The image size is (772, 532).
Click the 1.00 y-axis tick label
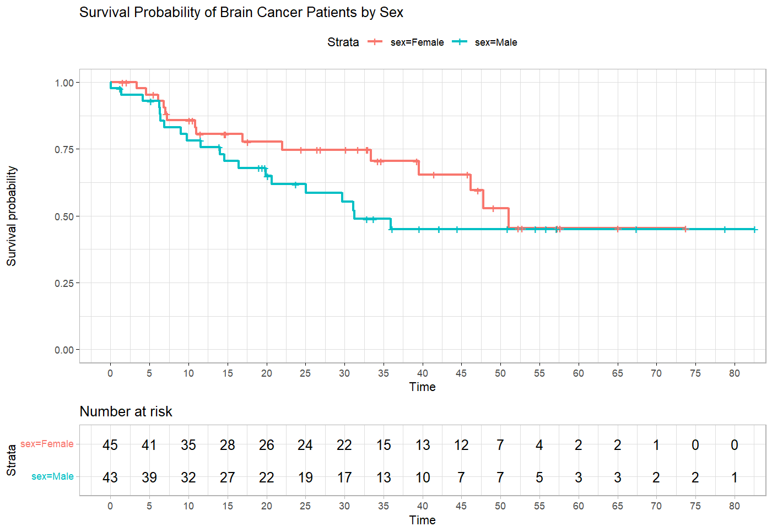(x=64, y=83)
